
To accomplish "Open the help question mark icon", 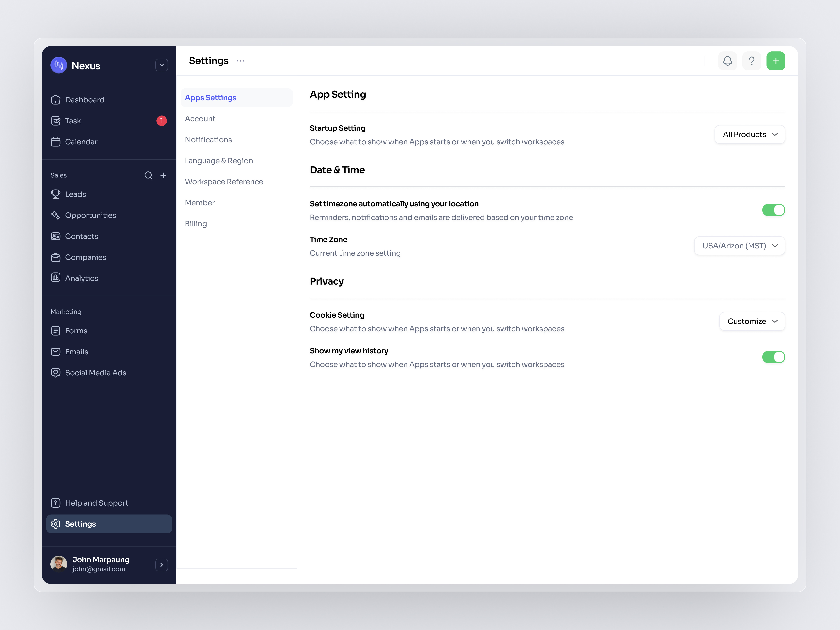I will [x=751, y=61].
